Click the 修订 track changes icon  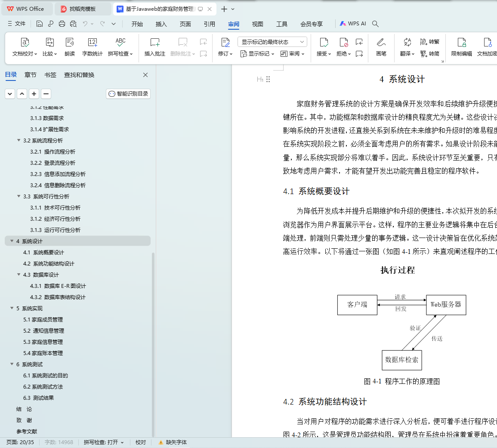pos(225,43)
